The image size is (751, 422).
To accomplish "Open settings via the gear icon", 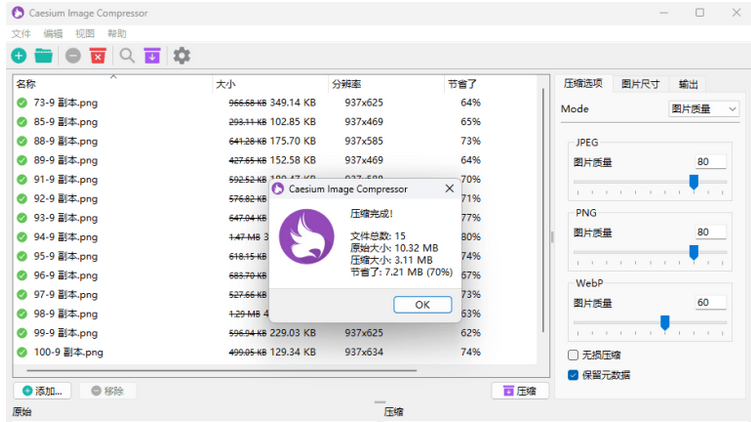I will coord(181,56).
